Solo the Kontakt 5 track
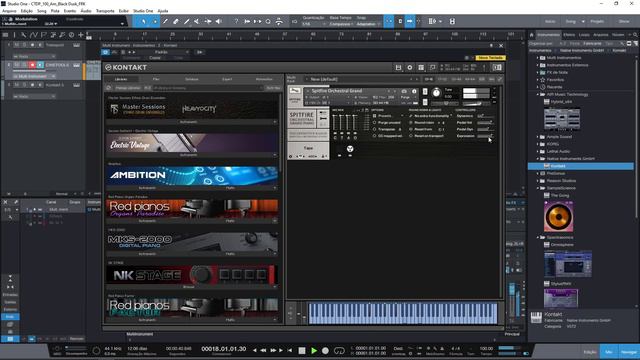This screenshot has width=640, height=360. click(24, 85)
